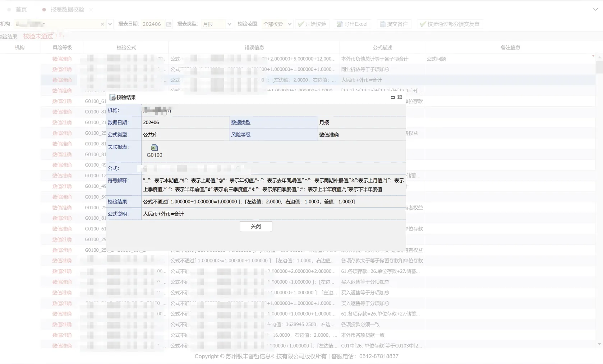Open the G0100 related report Excel icon

click(155, 148)
